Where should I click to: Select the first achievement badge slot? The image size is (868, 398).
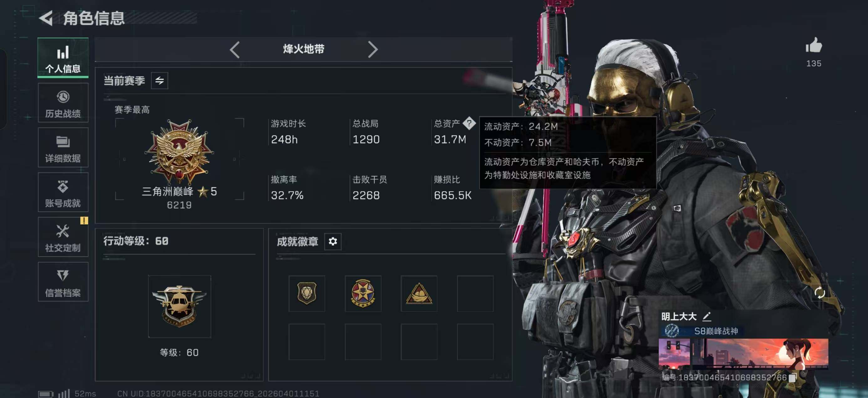click(x=307, y=293)
